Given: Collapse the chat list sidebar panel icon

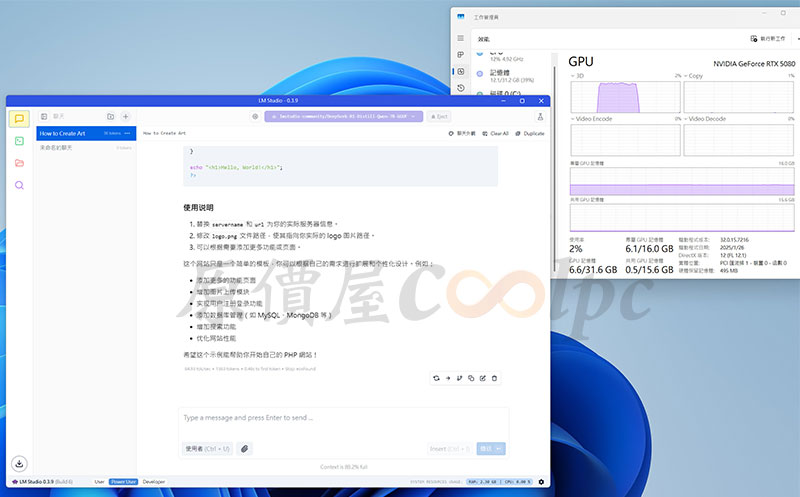Looking at the screenshot, I should [44, 116].
